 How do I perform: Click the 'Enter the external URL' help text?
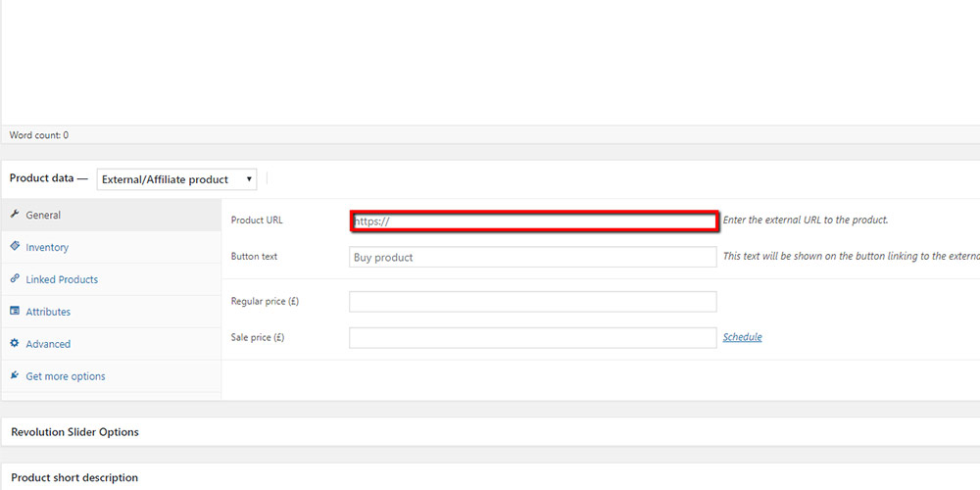click(806, 220)
